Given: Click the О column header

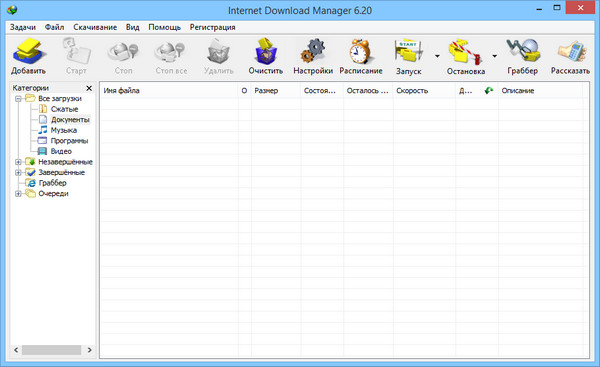Looking at the screenshot, I should pos(245,91).
